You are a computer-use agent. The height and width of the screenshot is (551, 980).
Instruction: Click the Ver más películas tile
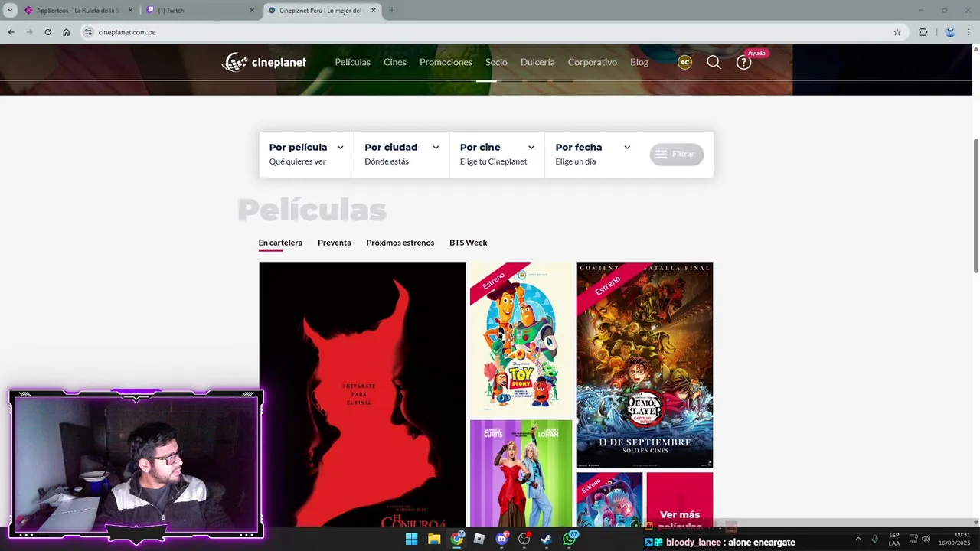coord(679,500)
